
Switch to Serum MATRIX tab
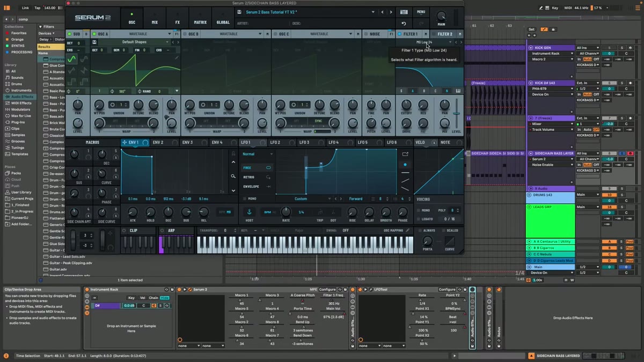click(200, 18)
